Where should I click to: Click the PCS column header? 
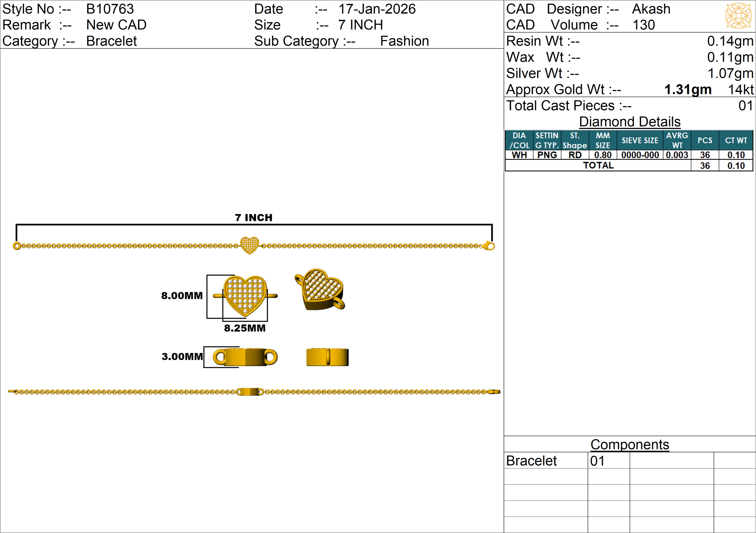[705, 141]
